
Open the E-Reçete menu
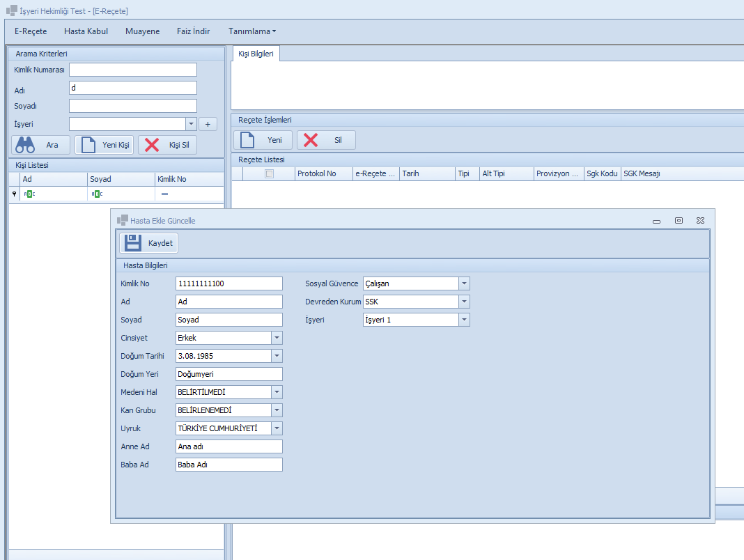(x=31, y=31)
